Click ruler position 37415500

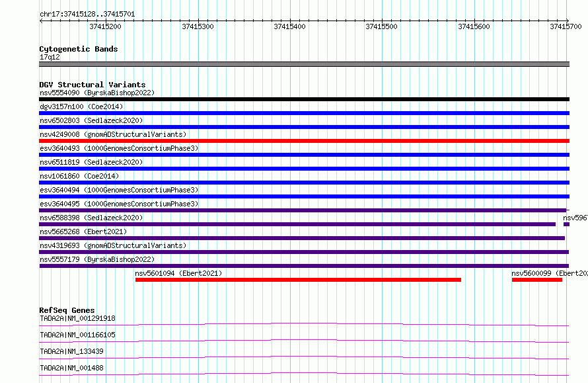tap(381, 26)
